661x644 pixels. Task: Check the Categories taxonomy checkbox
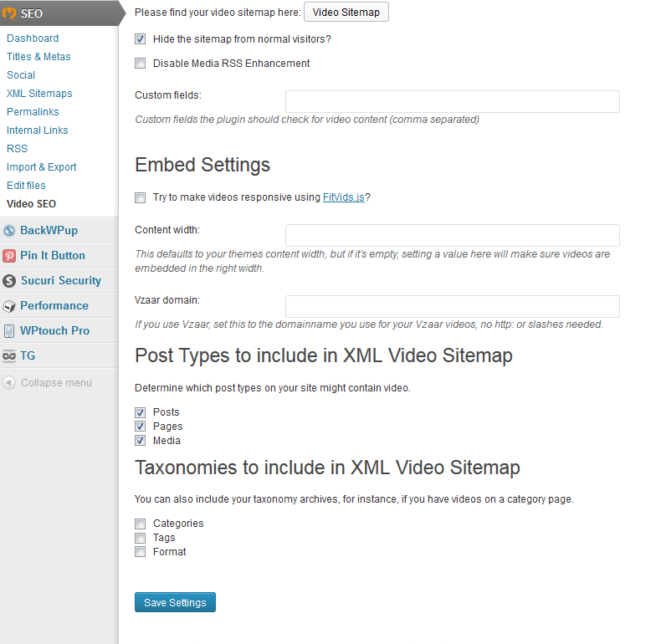click(140, 524)
